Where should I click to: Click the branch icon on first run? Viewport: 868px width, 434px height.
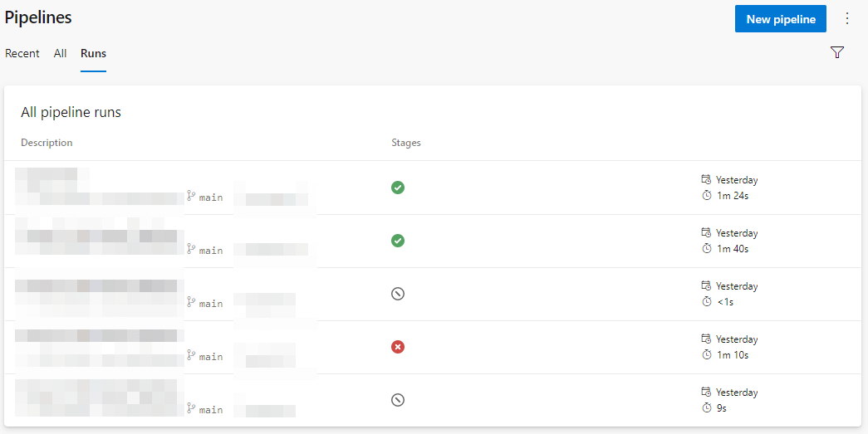pos(191,197)
